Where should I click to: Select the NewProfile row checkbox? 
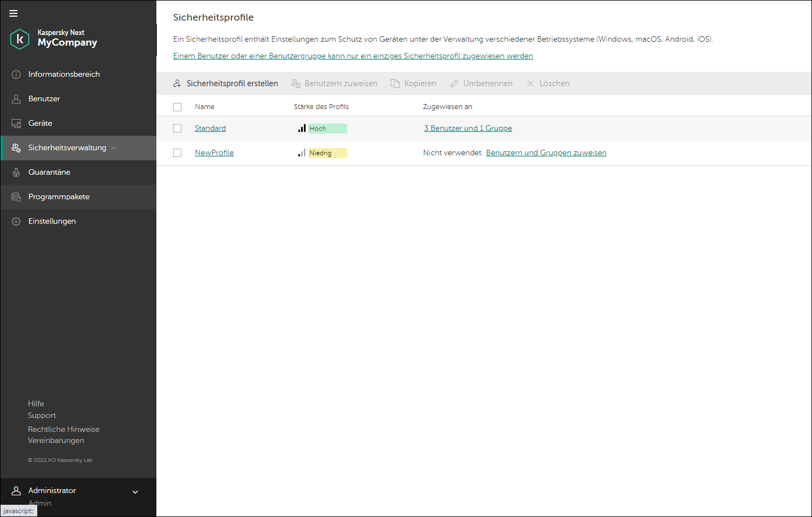click(178, 153)
